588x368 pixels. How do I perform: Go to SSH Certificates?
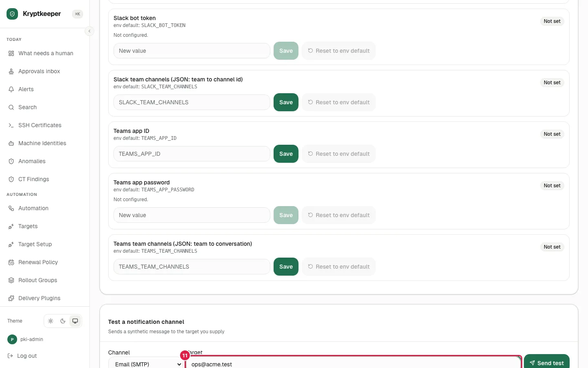[x=45, y=126]
